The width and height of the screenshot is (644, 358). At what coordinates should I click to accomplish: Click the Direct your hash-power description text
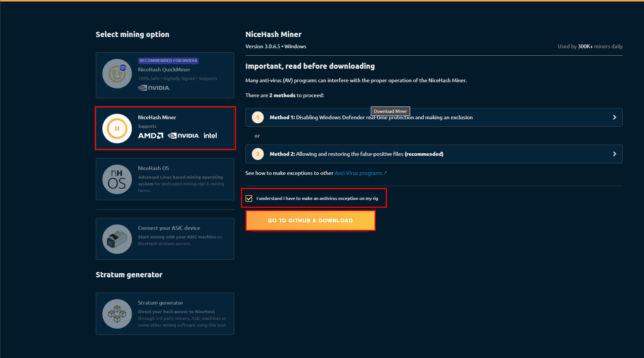(182, 318)
